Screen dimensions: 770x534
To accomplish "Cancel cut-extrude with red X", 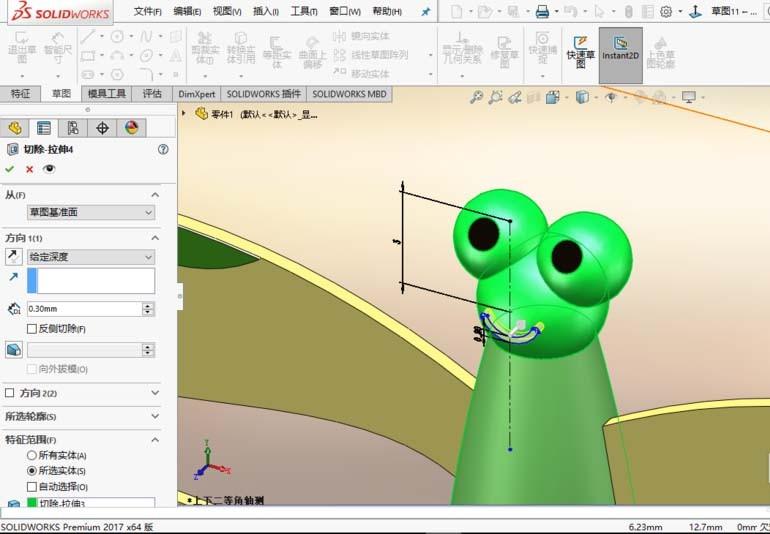I will click(29, 169).
